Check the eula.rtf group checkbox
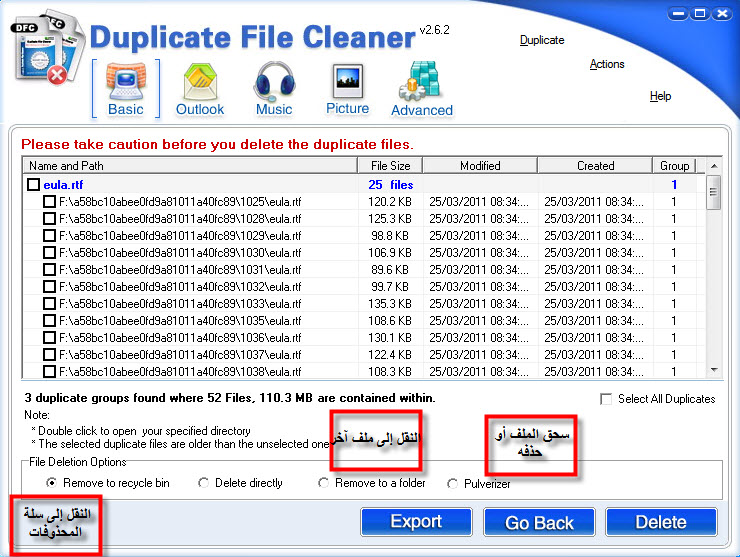Image resolution: width=740 pixels, height=557 pixels. point(34,185)
